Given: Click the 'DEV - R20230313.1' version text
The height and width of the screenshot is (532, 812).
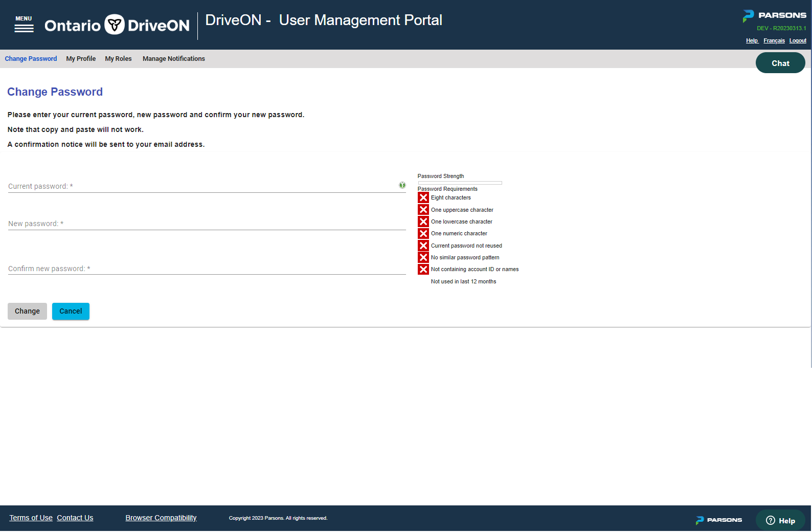Looking at the screenshot, I should tap(781, 29).
